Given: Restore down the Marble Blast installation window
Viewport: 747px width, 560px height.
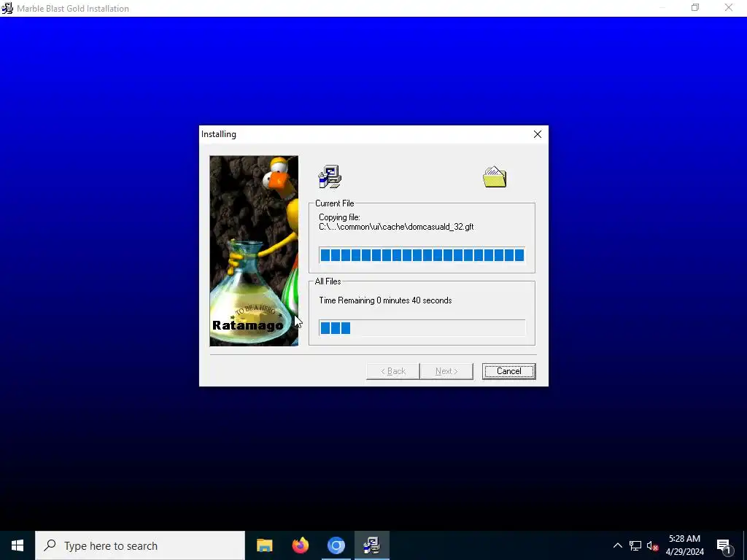Looking at the screenshot, I should coord(695,7).
